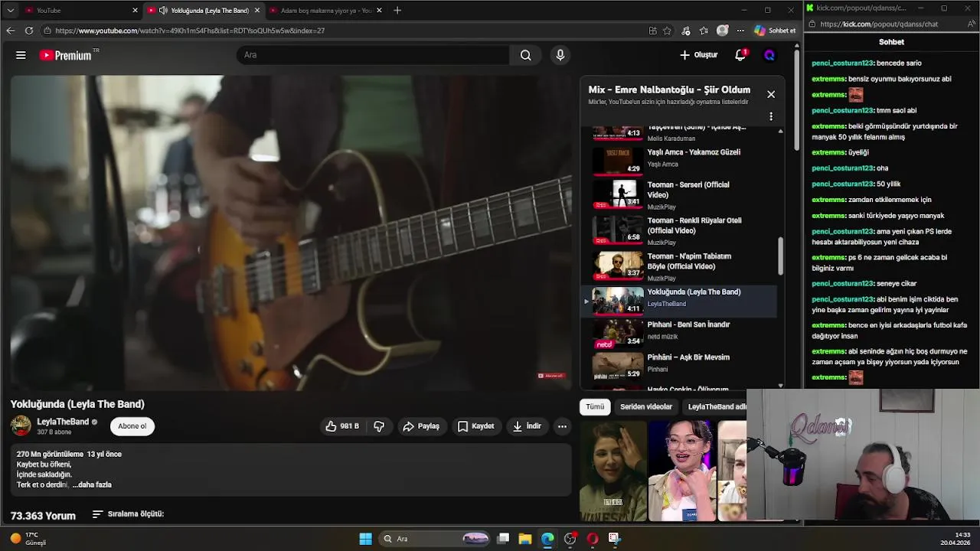Download video with İndir button
980x551 pixels.
click(x=527, y=426)
